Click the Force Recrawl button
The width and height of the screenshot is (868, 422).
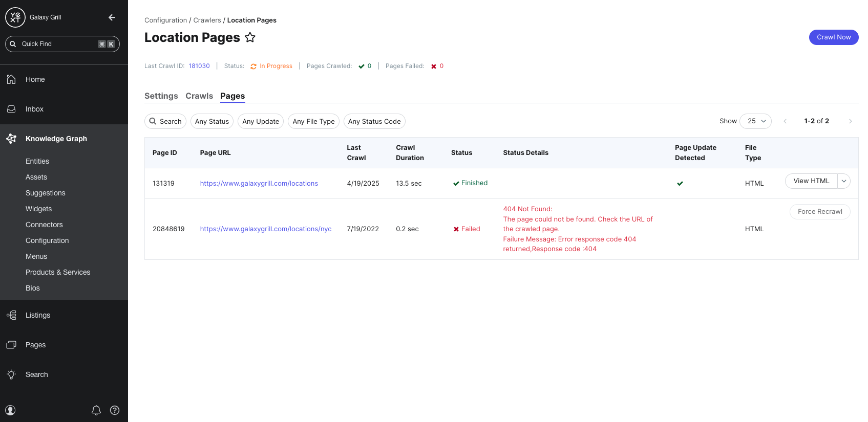click(820, 212)
